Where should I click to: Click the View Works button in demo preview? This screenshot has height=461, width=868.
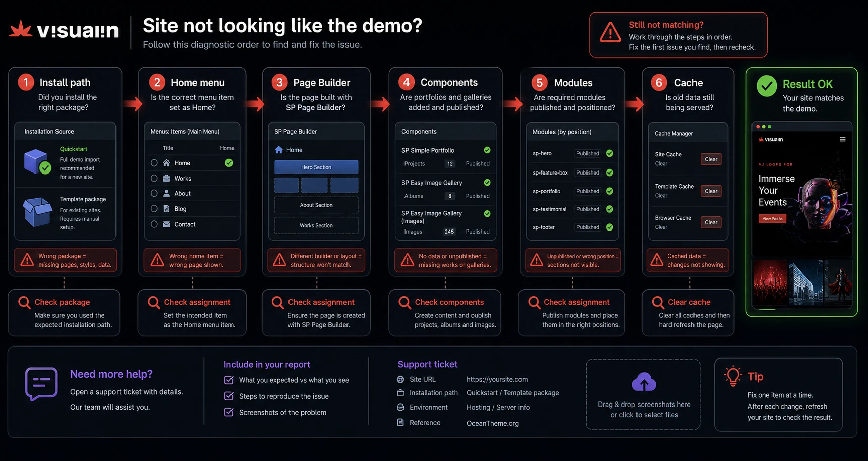pos(772,218)
